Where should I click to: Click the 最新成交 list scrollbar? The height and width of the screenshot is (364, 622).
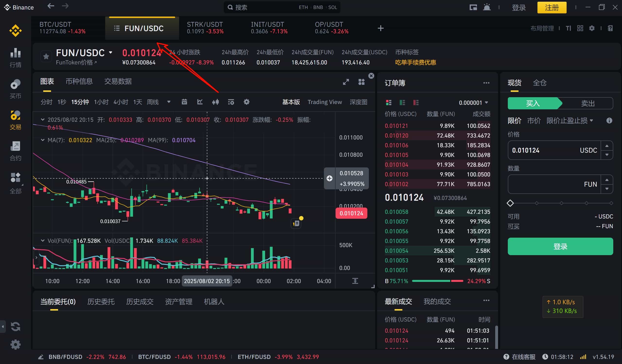coord(496,337)
